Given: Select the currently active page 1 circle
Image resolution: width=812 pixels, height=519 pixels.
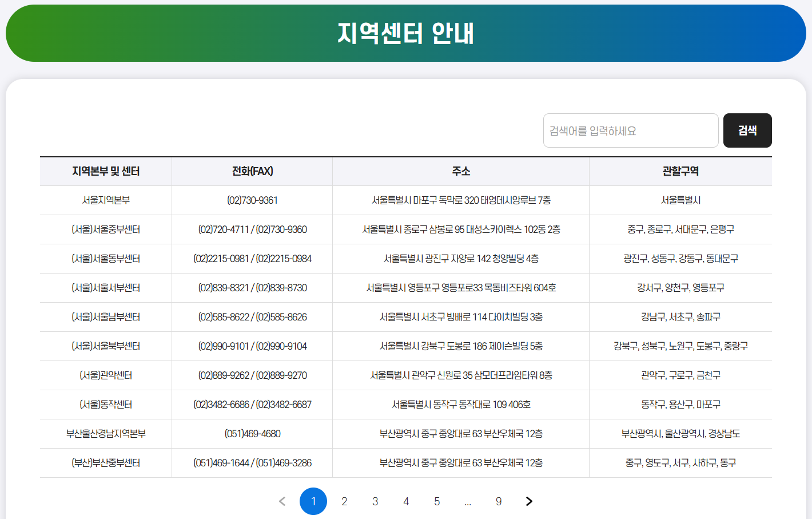Looking at the screenshot, I should tap(313, 501).
